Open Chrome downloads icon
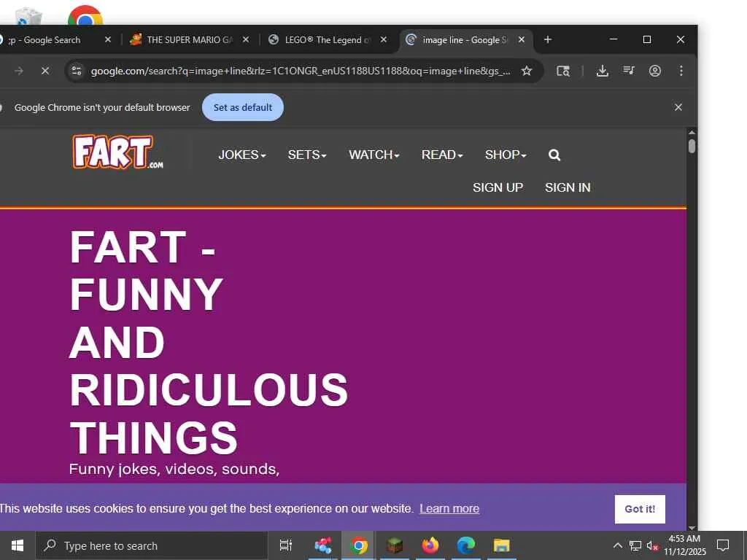 tap(602, 71)
